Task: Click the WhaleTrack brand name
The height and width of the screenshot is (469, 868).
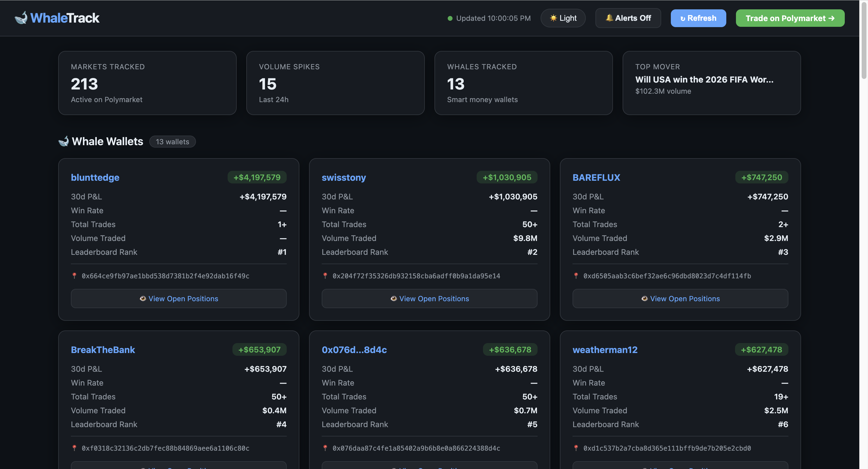Action: [65, 18]
